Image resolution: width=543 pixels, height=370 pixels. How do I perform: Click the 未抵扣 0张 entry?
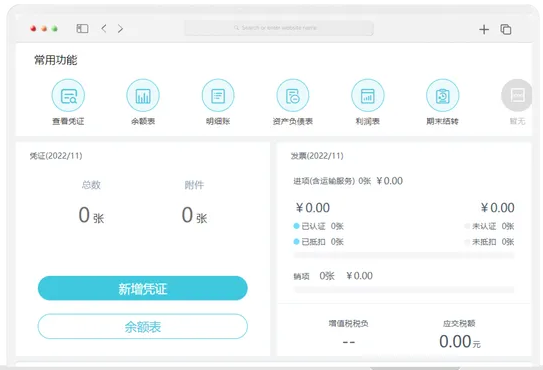(489, 242)
